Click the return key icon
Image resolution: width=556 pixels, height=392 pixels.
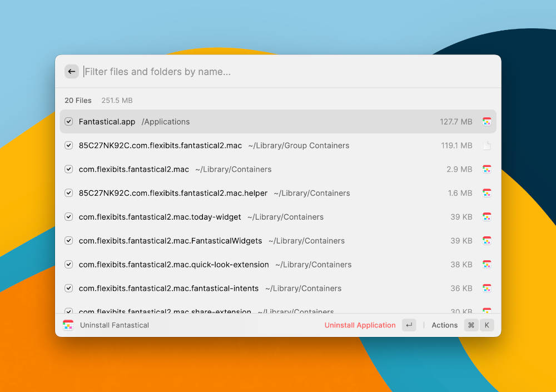pyautogui.click(x=409, y=325)
